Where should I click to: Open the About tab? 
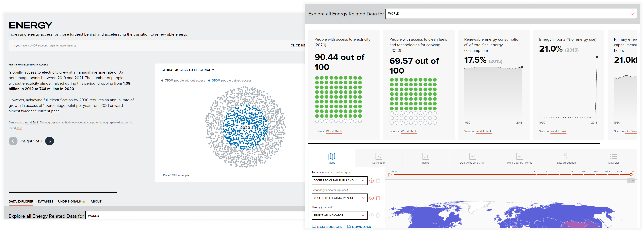96,201
